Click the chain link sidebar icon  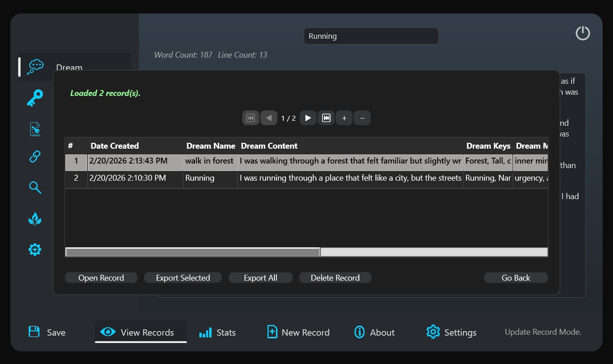click(x=35, y=157)
